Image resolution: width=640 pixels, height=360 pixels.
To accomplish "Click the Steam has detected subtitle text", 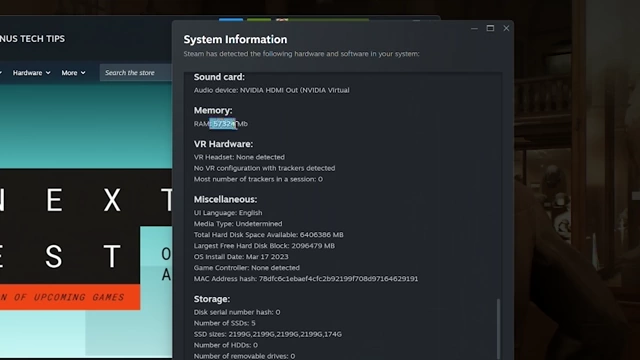I will pos(301,54).
